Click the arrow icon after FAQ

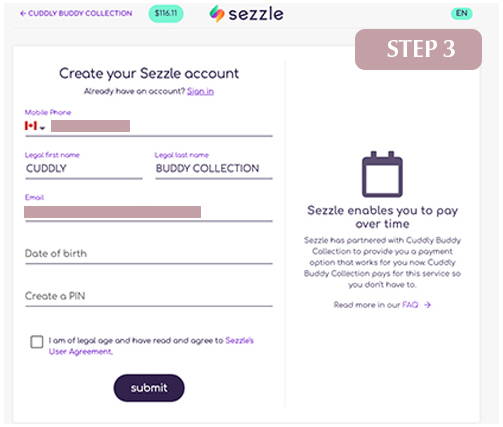click(427, 305)
